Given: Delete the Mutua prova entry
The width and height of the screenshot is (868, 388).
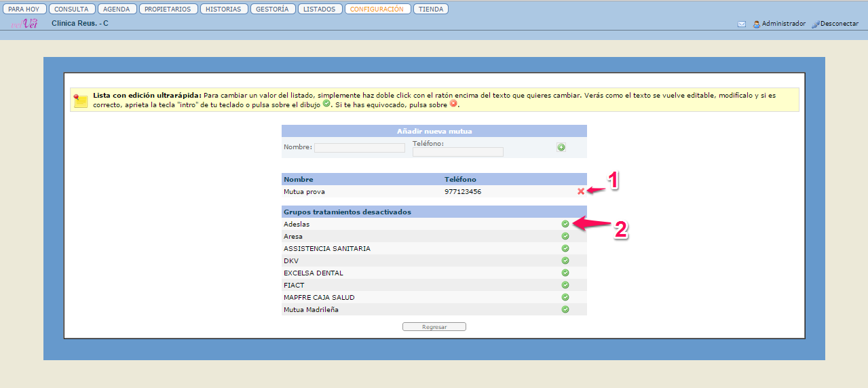Looking at the screenshot, I should pos(580,191).
